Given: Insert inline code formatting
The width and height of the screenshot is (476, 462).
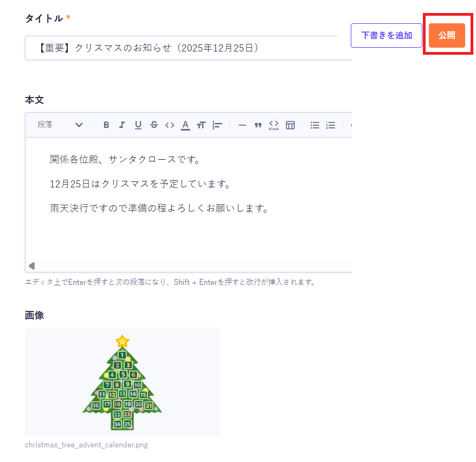Looking at the screenshot, I should (x=170, y=125).
